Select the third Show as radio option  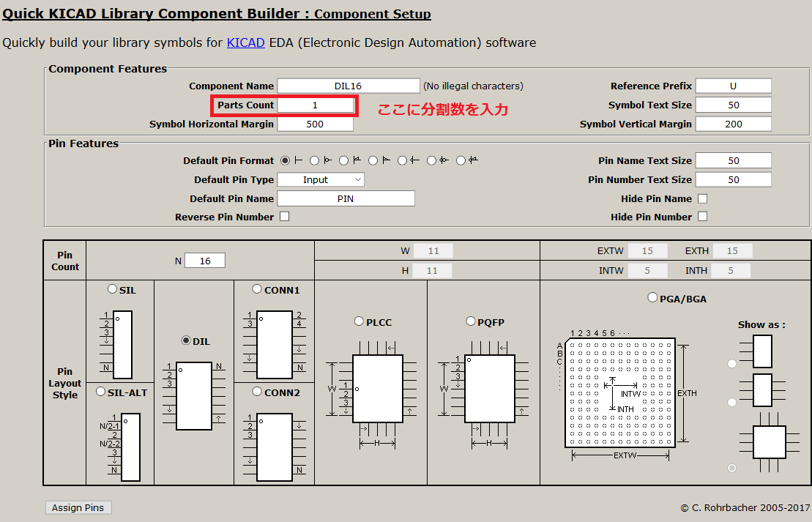click(731, 468)
